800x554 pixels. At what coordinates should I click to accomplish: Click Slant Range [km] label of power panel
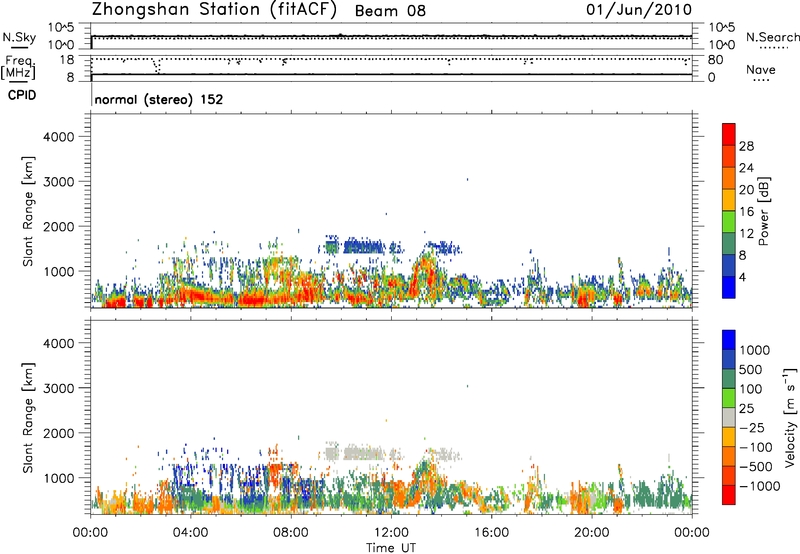pos(28,212)
